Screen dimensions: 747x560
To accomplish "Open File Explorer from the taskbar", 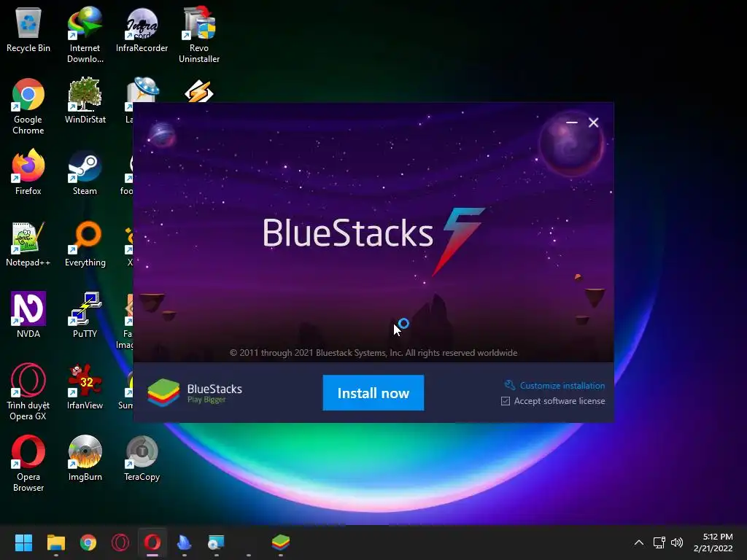I will pyautogui.click(x=55, y=542).
